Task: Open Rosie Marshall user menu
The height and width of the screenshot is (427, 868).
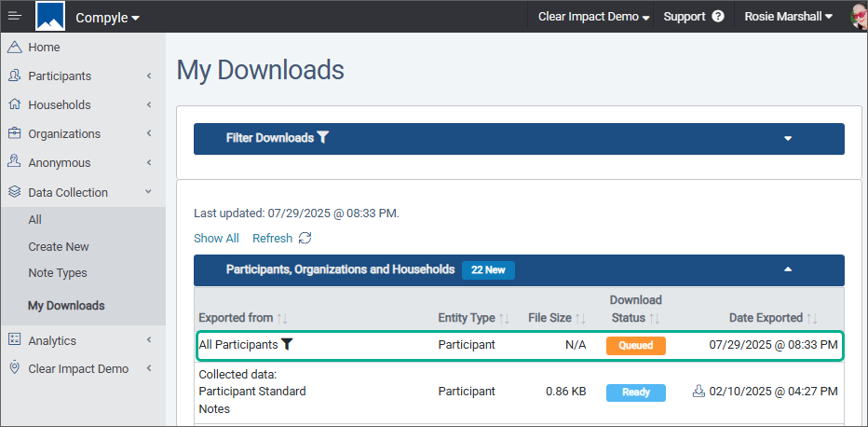Action: click(x=788, y=17)
